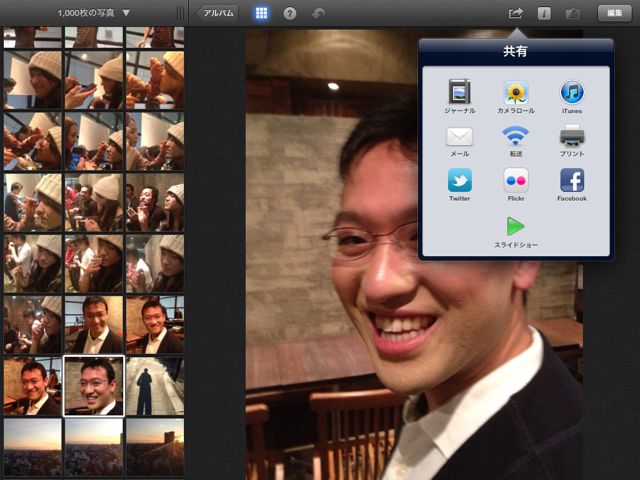Share photo to Twitter
Viewport: 640px width, 480px height.
pyautogui.click(x=459, y=184)
